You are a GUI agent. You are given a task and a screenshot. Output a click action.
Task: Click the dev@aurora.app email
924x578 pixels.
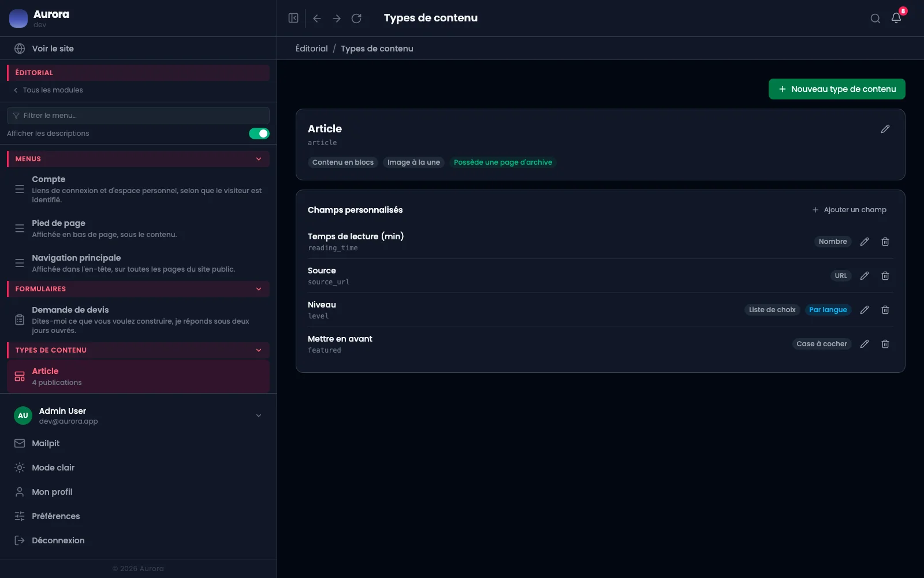pos(68,421)
